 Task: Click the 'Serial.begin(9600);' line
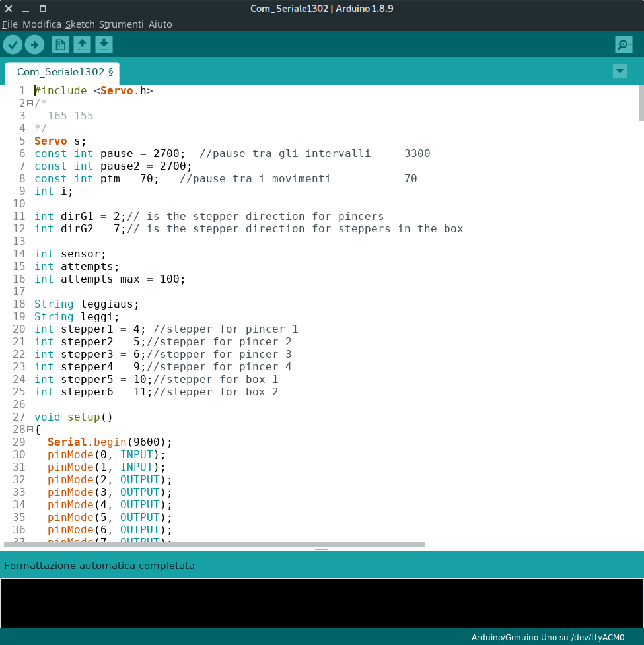pos(110,442)
